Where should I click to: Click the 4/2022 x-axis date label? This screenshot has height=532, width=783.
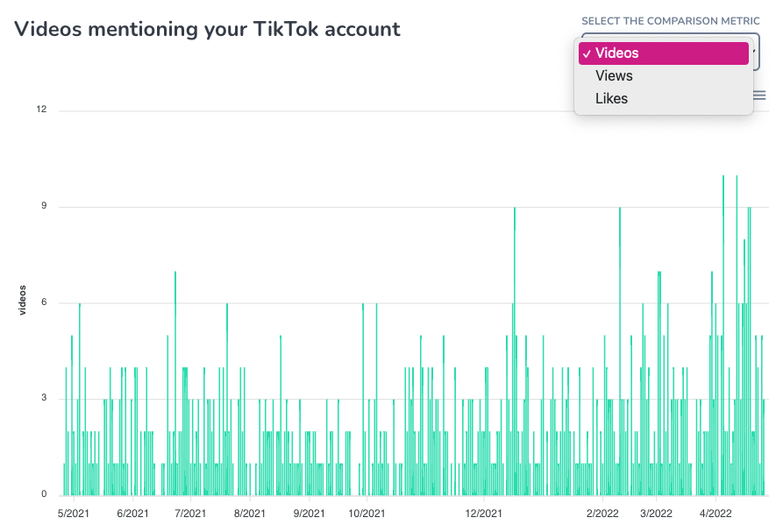coord(715,514)
